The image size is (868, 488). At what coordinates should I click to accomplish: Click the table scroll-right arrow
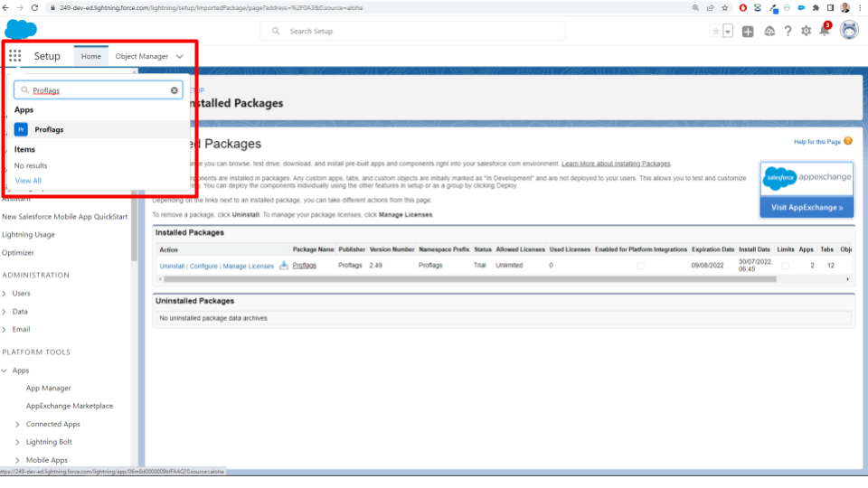tap(847, 279)
